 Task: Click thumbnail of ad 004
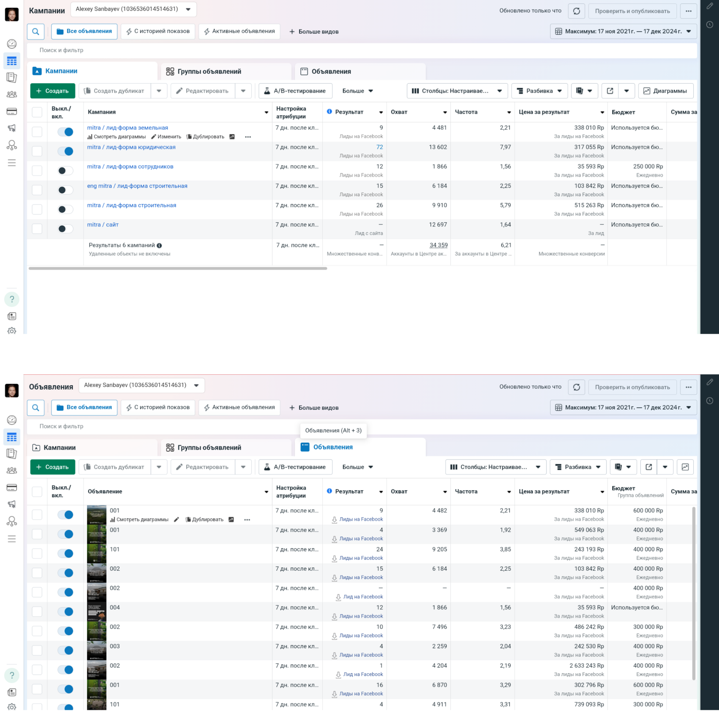click(x=96, y=612)
